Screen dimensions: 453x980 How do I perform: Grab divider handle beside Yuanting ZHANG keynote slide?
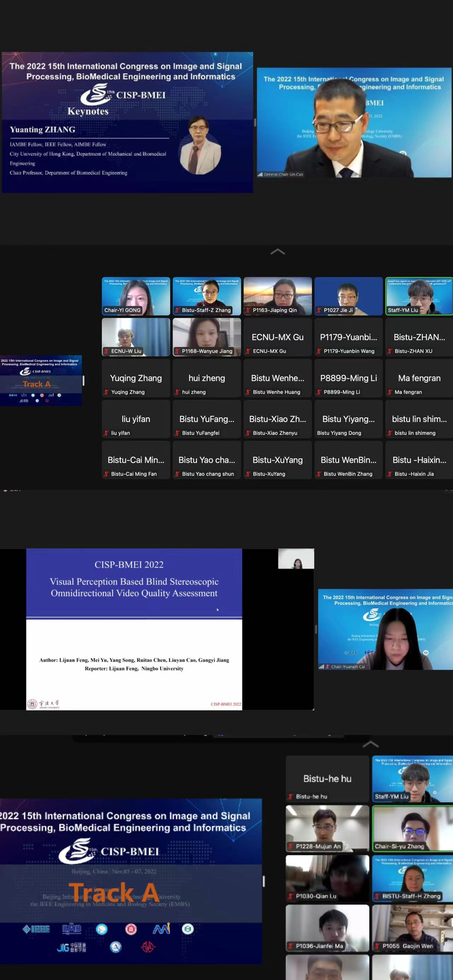click(x=255, y=122)
